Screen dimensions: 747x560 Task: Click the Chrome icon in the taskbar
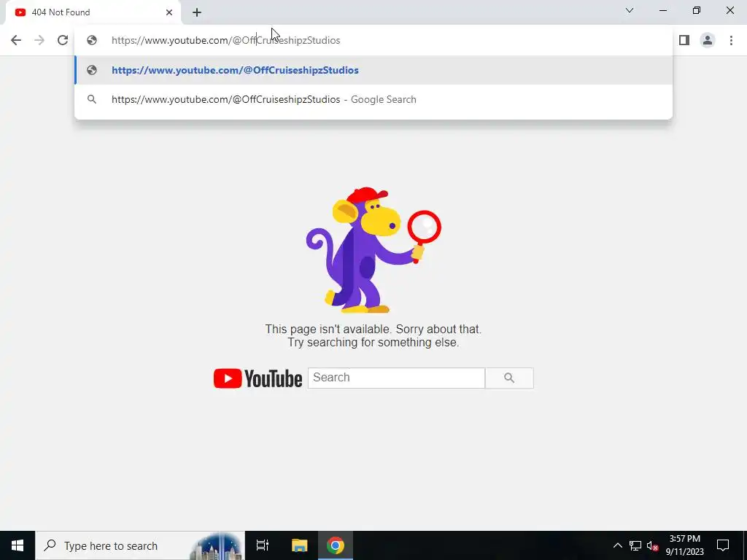pyautogui.click(x=336, y=545)
